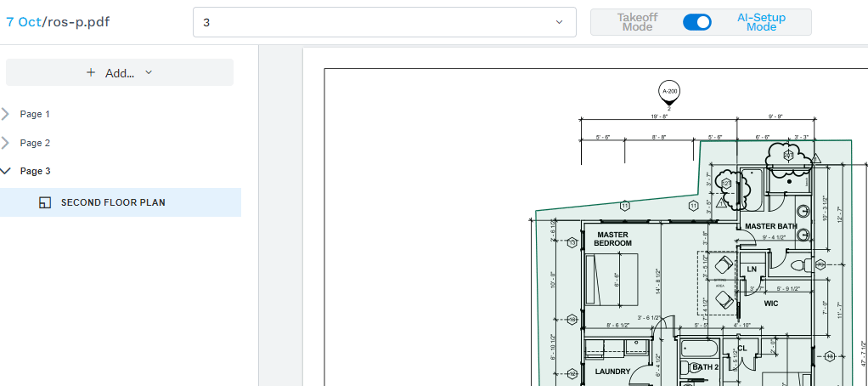The width and height of the screenshot is (868, 386).
Task: Click the large revision cloud above Master Bath
Action: click(788, 156)
